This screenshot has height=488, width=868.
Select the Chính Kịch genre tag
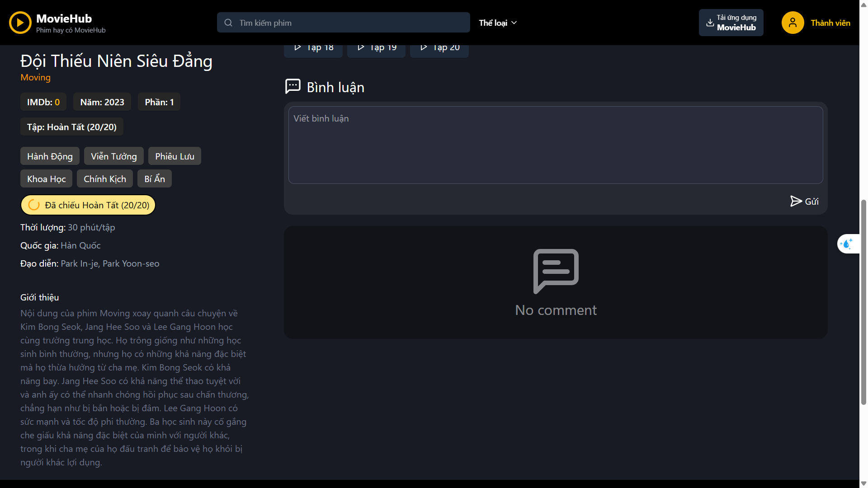[x=104, y=179]
